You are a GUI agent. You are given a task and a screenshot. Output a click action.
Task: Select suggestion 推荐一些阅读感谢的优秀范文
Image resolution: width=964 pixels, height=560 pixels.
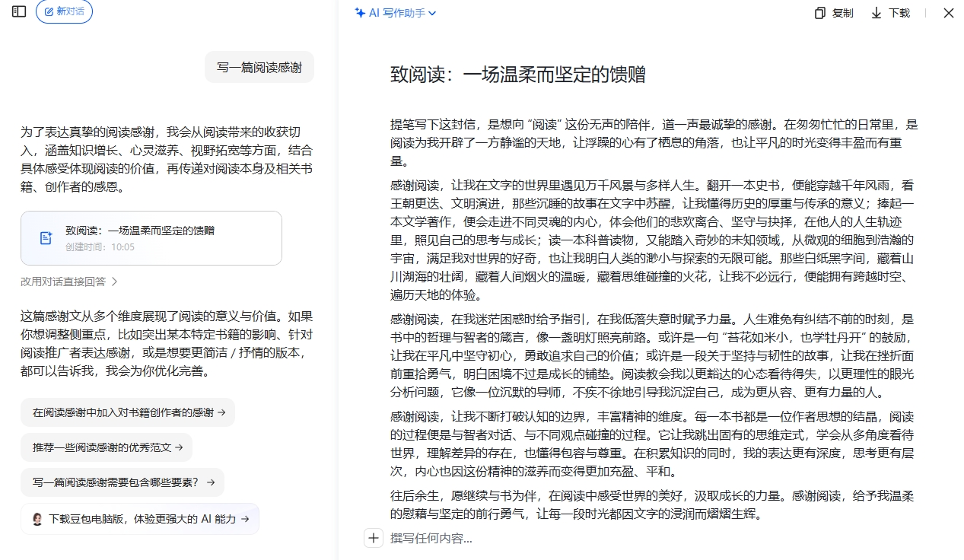[x=107, y=447]
